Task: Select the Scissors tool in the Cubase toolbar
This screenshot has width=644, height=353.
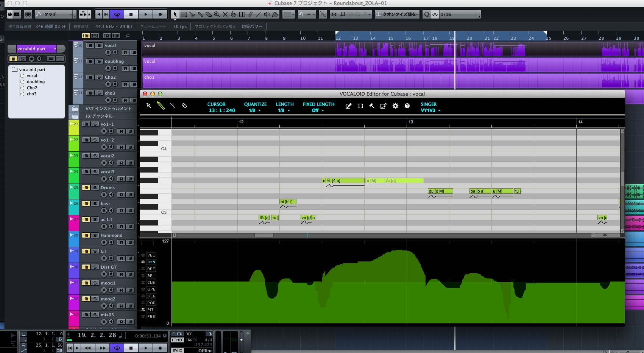Action: (x=192, y=14)
